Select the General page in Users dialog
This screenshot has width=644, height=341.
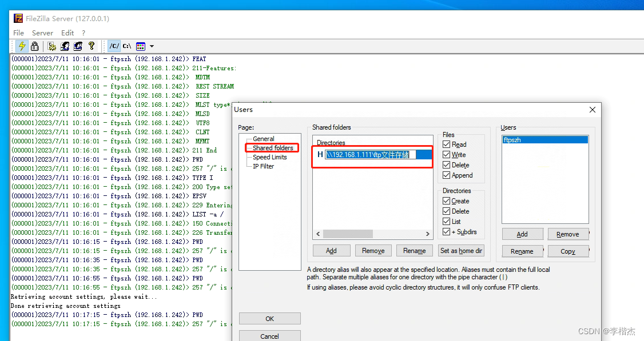[x=263, y=139]
